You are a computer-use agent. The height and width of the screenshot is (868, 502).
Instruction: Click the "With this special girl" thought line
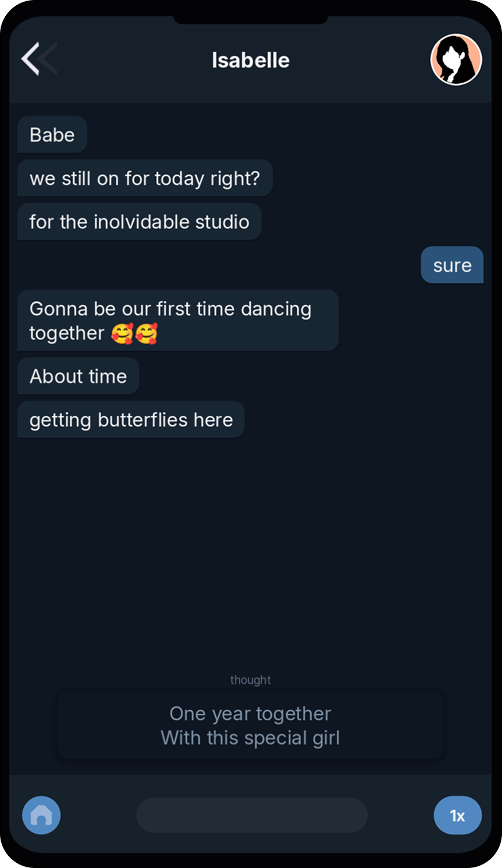click(x=250, y=738)
